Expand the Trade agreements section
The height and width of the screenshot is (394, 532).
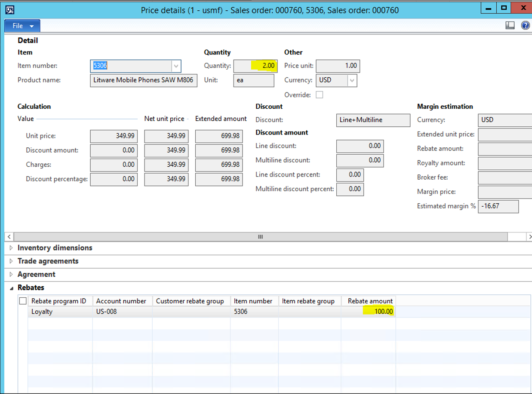pyautogui.click(x=48, y=261)
